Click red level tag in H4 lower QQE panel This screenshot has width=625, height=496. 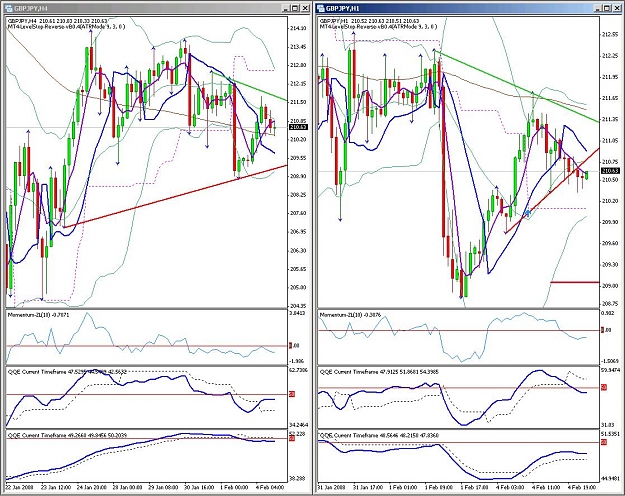click(x=291, y=438)
